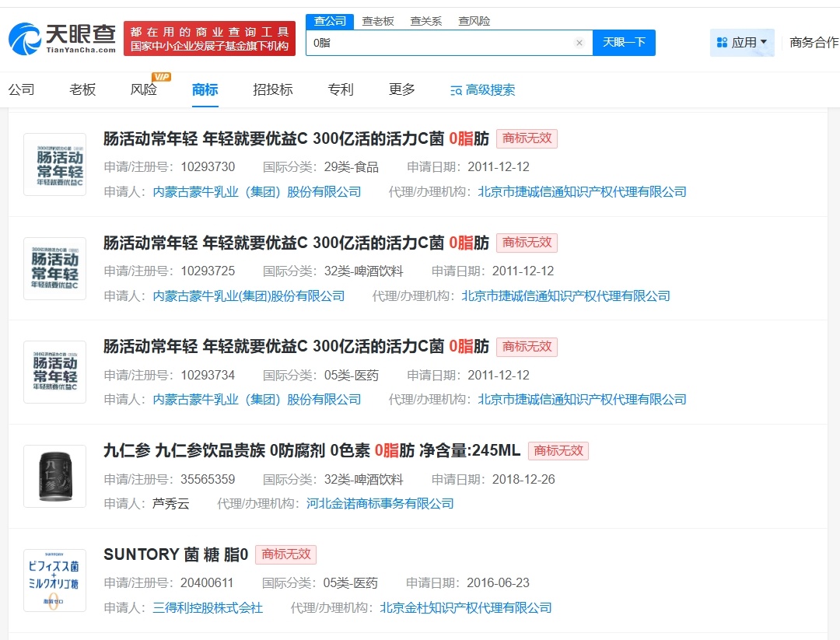Click 商标无效 badge on trademark 10293725
The width and height of the screenshot is (840, 640).
click(527, 243)
